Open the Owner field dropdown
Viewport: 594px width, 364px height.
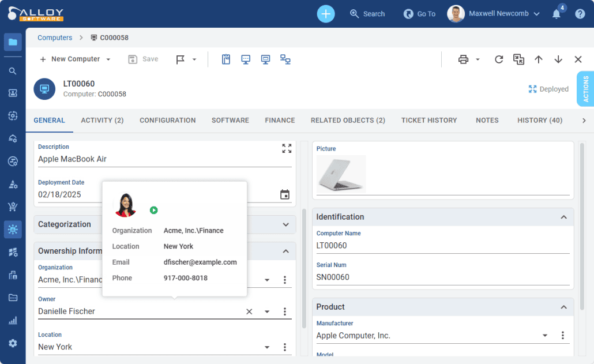(x=266, y=311)
